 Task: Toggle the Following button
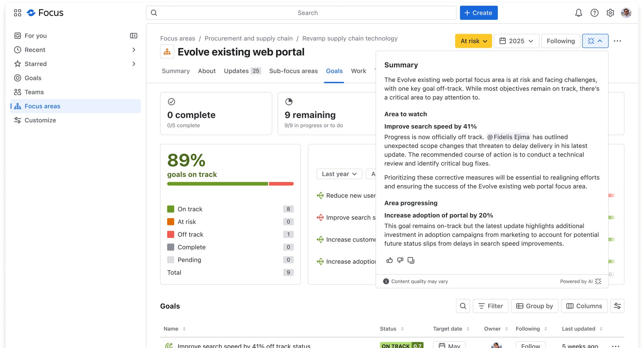click(x=560, y=41)
